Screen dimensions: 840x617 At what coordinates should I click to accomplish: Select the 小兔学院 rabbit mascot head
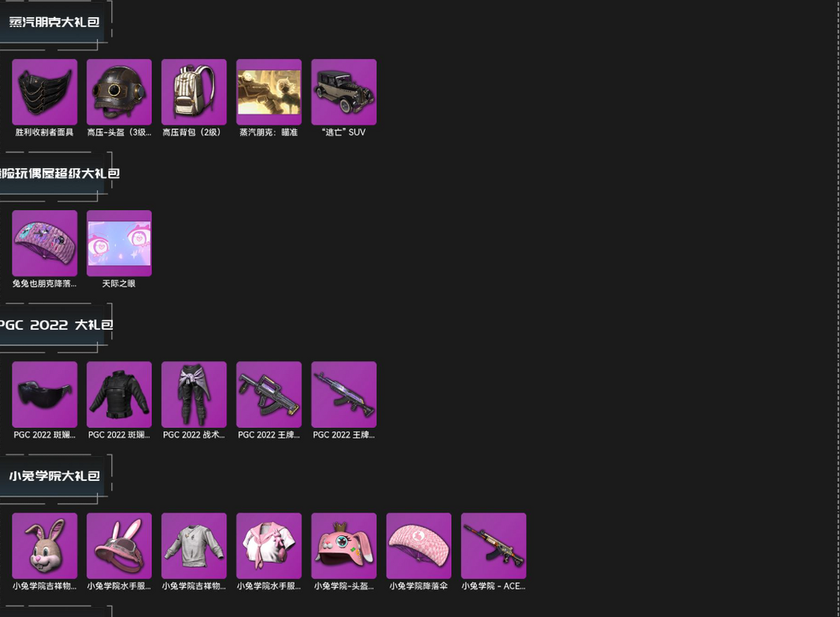(x=44, y=545)
